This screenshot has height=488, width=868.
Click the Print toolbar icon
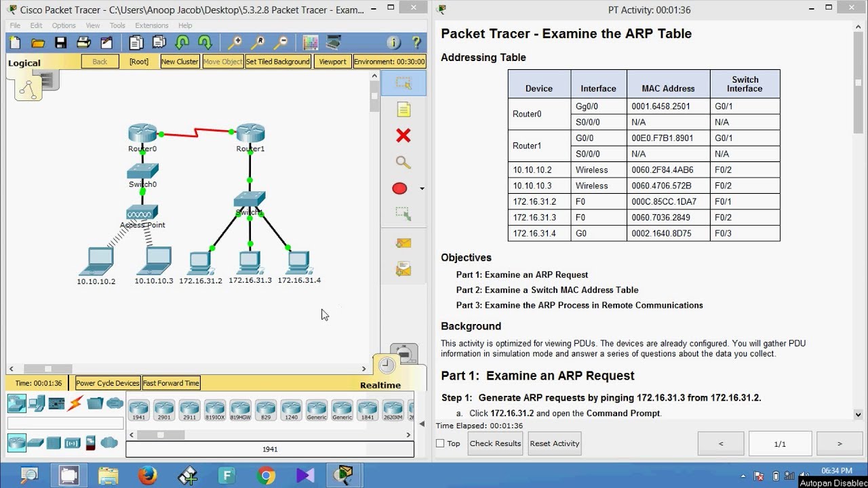coord(83,43)
